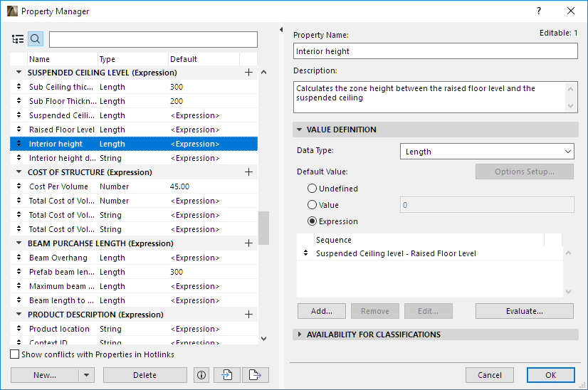
Task: Select the Undefined radio option
Action: point(312,189)
